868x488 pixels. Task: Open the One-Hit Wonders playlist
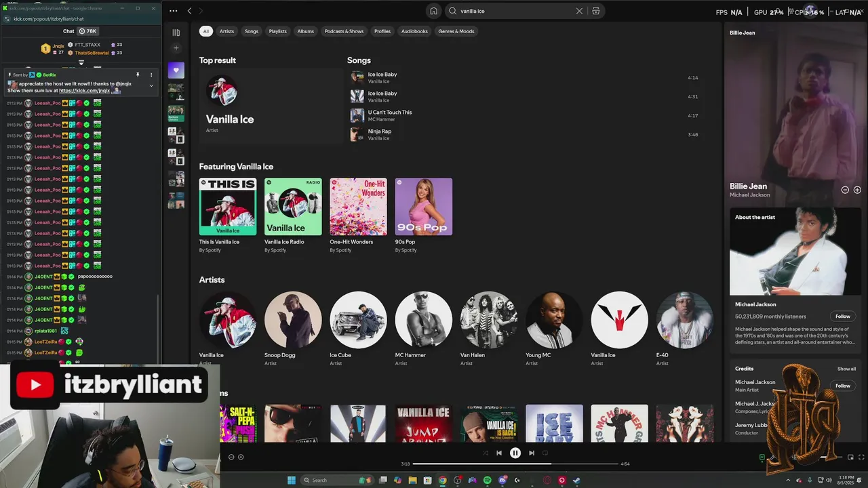click(x=358, y=216)
